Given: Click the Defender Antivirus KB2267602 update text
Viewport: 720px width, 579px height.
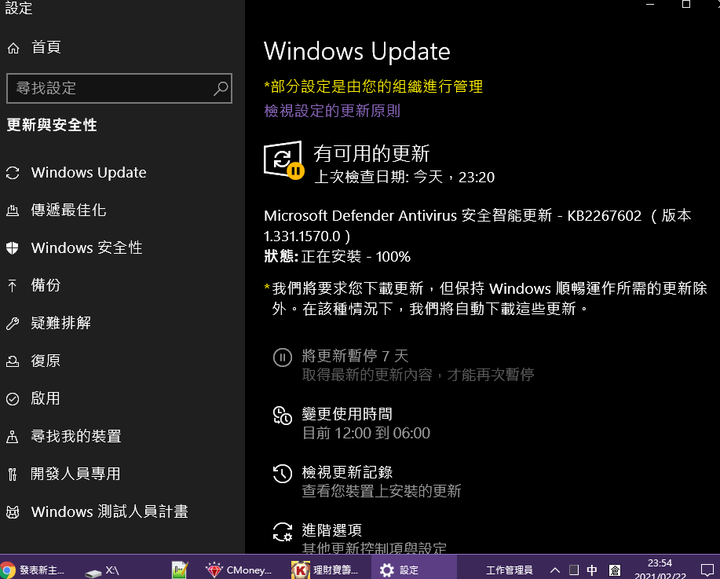Looking at the screenshot, I should [478, 226].
